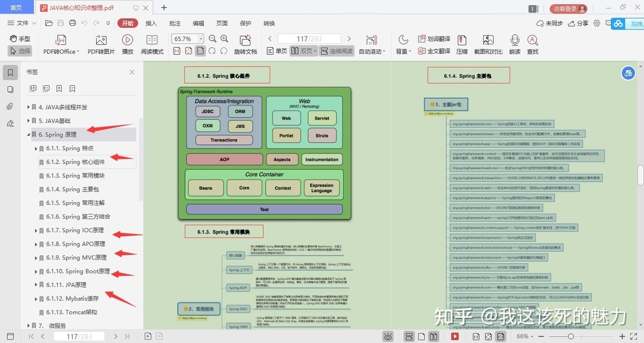The height and width of the screenshot is (343, 644).
Task: Toggle 连续阅读 continuous reading mode
Action: [x=337, y=51]
